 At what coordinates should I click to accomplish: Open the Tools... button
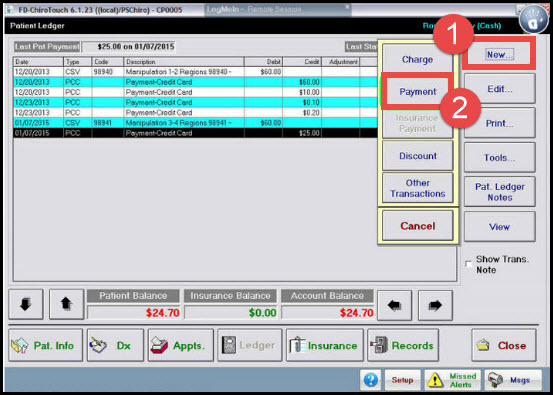(499, 157)
